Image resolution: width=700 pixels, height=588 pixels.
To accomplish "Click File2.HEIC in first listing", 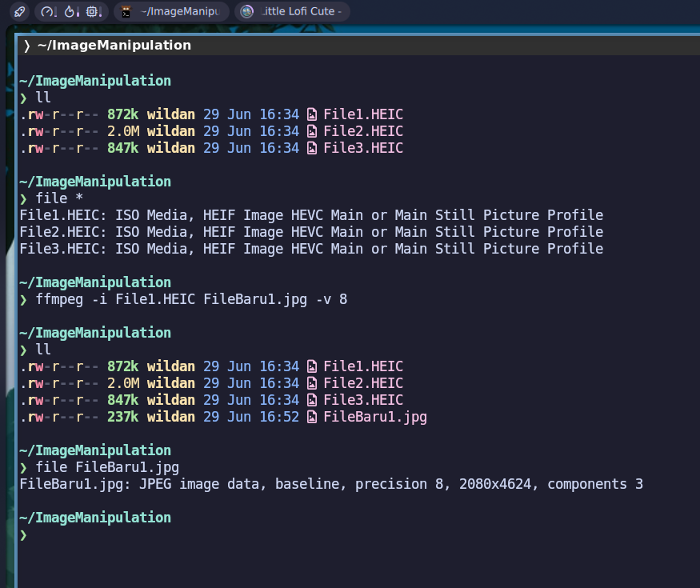I will [363, 131].
